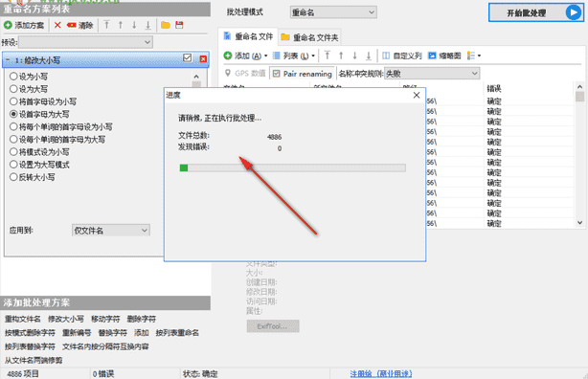Select radio 将每个单词的首字母设为小写
This screenshot has width=588, height=379.
point(13,126)
